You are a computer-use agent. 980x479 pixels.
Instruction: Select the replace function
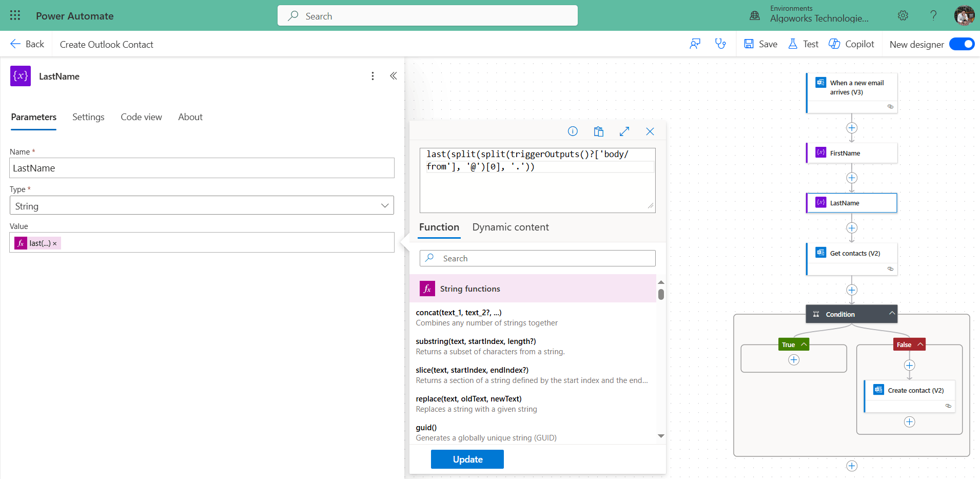pyautogui.click(x=533, y=404)
